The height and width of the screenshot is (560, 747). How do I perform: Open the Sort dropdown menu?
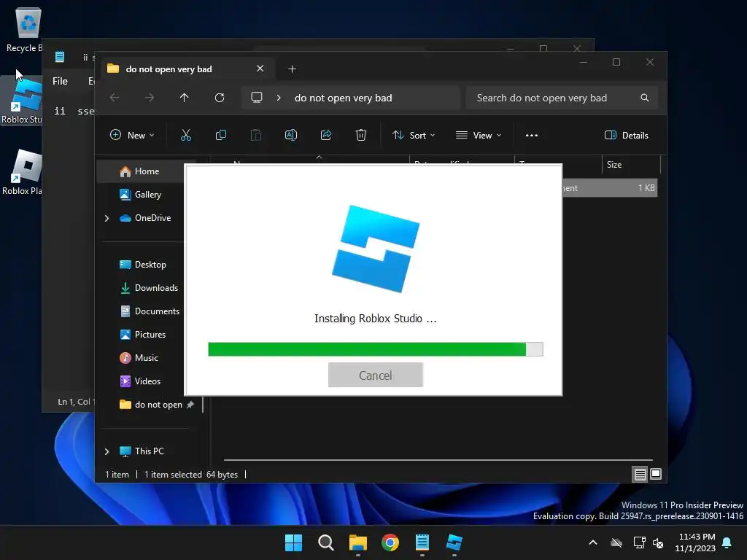[x=414, y=135]
